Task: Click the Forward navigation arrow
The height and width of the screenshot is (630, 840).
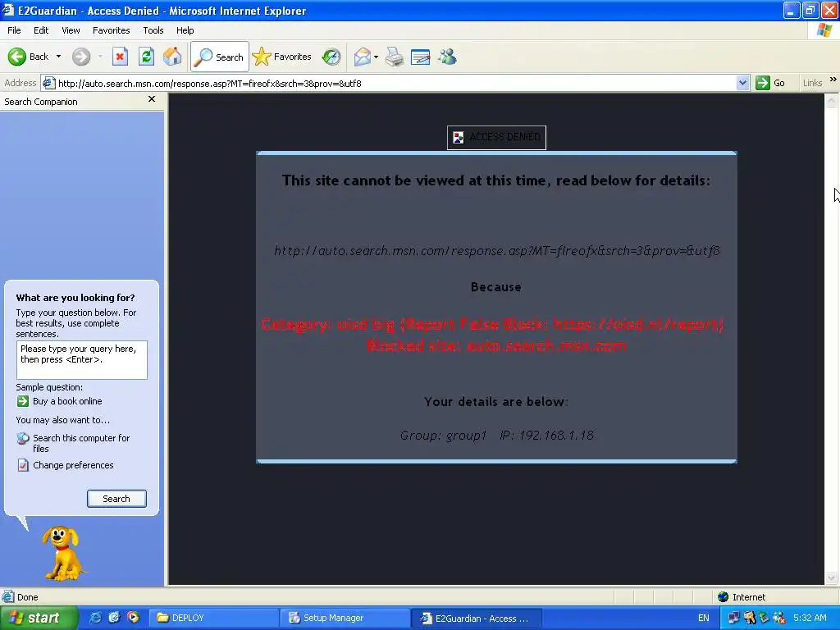Action: coord(81,57)
